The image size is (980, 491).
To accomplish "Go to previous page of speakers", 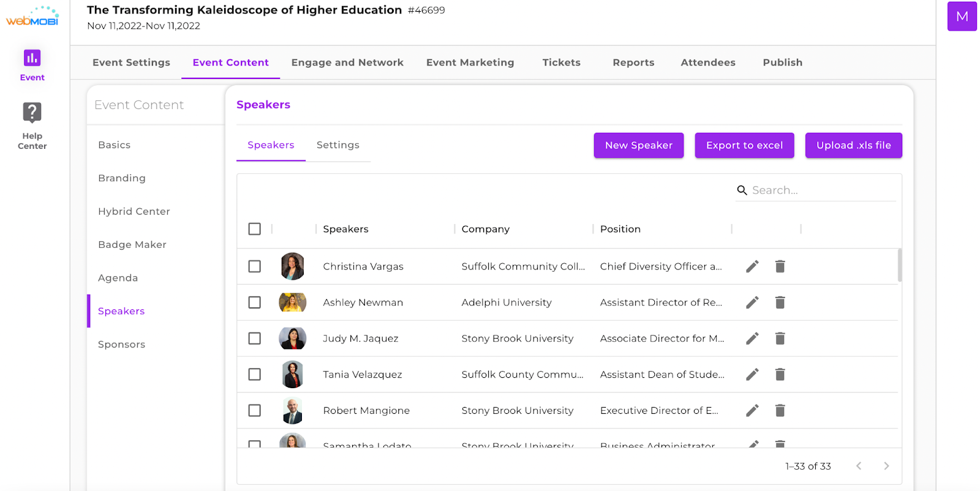I will (859, 466).
